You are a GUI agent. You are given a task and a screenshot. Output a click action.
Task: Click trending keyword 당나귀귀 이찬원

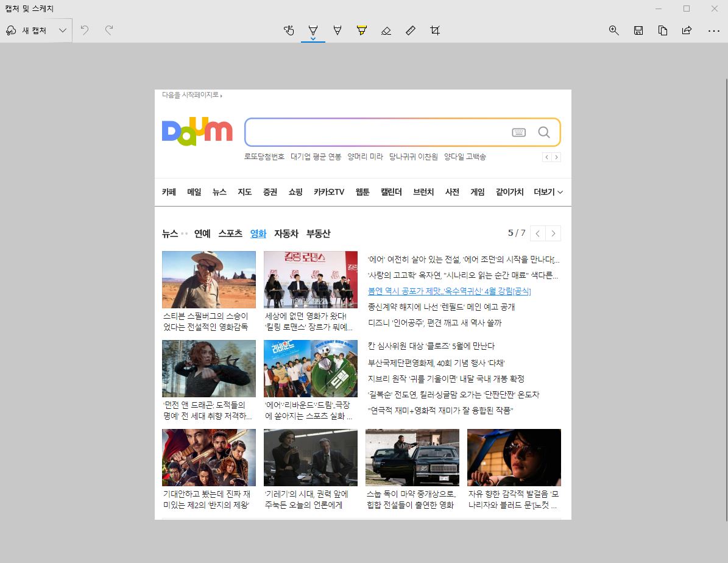413,157
